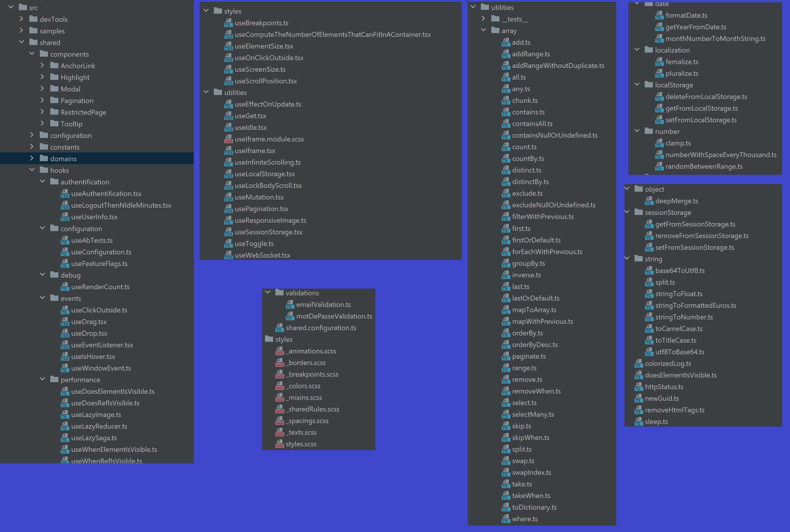The height and width of the screenshot is (532, 790).
Task: Collapse the hooks folder
Action: coord(32,170)
